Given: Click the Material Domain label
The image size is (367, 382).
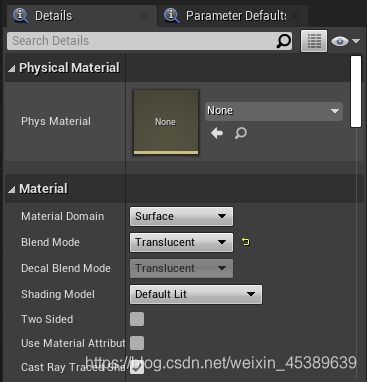Looking at the screenshot, I should (x=63, y=216).
